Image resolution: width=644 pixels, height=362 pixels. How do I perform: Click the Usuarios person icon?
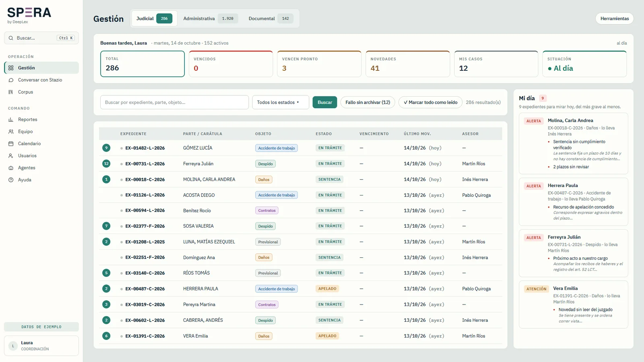(11, 156)
